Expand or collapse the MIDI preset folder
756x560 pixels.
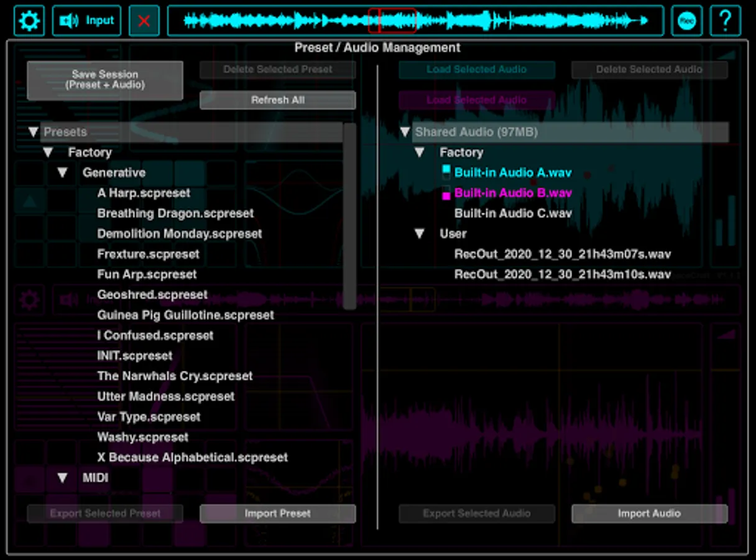62,478
